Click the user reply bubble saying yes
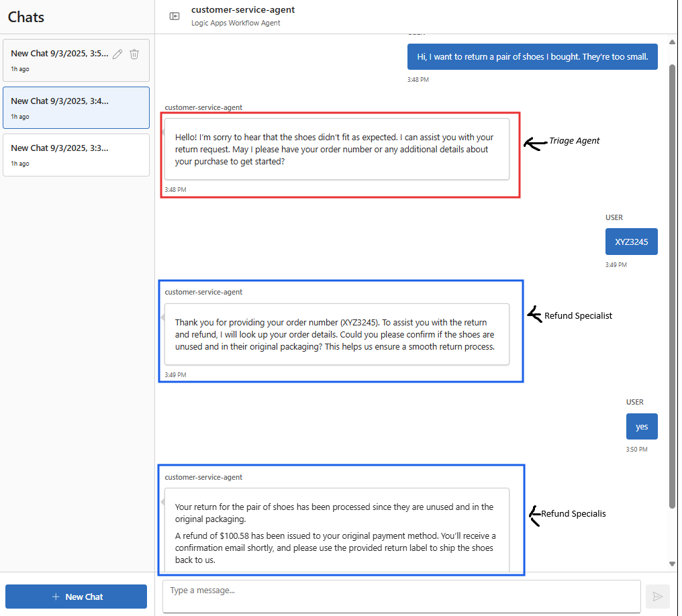Screen dimensions: 682x616 641,426
